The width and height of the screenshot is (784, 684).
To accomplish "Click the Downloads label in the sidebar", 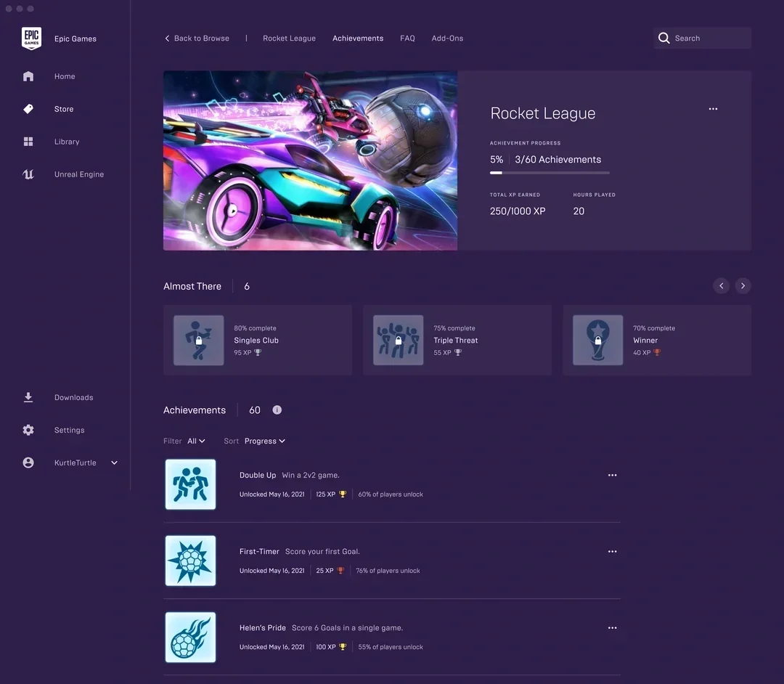I will click(x=73, y=397).
